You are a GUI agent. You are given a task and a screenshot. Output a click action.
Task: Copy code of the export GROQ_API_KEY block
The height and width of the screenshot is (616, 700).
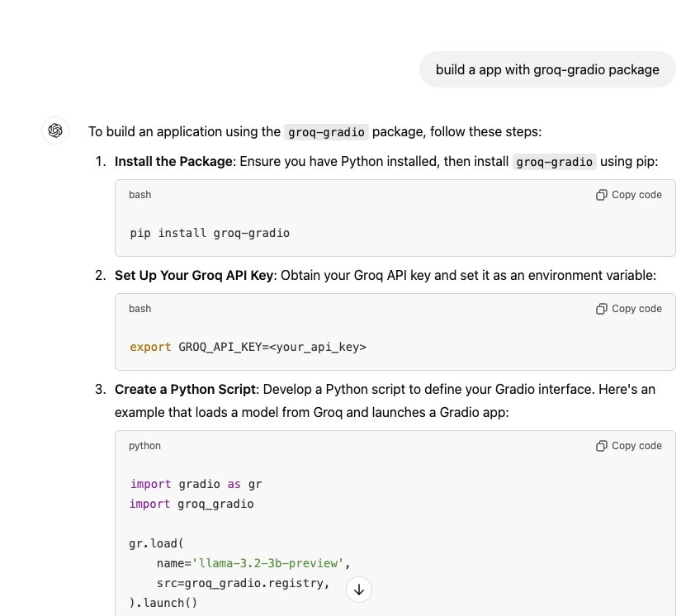628,309
